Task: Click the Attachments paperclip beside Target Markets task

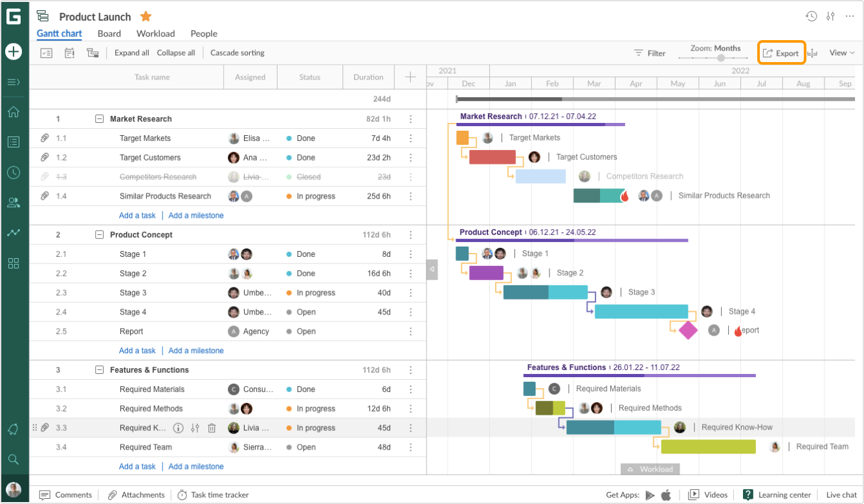Action: [45, 138]
